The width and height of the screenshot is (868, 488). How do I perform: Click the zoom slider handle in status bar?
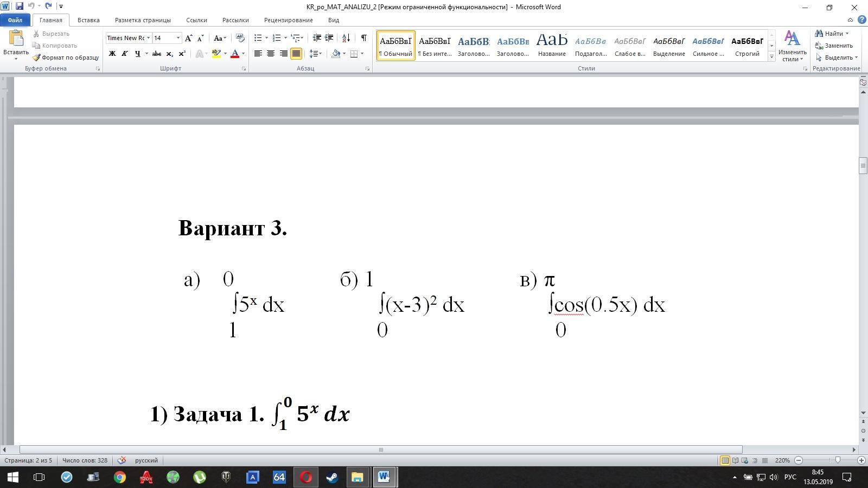click(x=838, y=460)
